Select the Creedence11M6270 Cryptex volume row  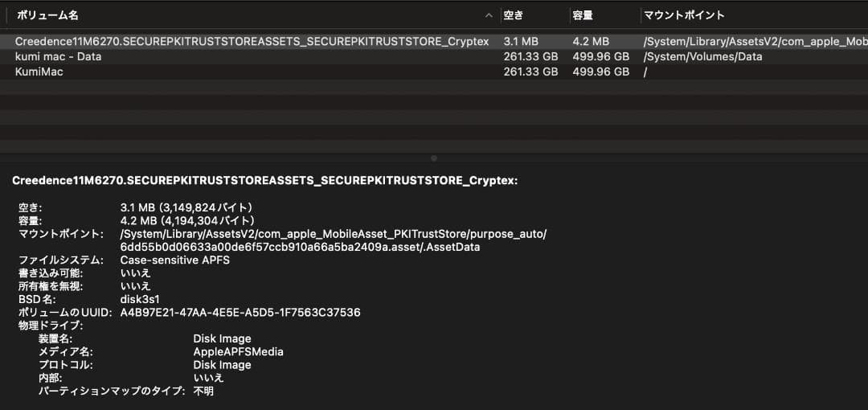(252, 42)
